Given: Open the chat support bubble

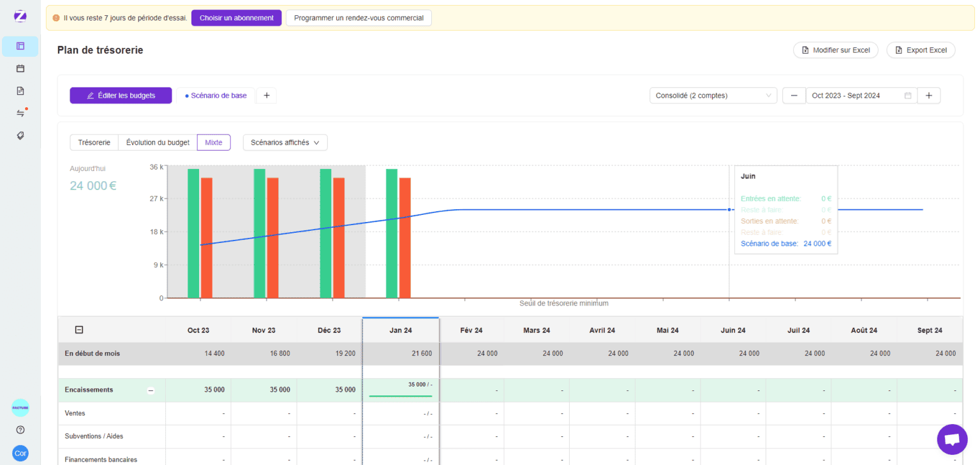Looking at the screenshot, I should [x=952, y=439].
